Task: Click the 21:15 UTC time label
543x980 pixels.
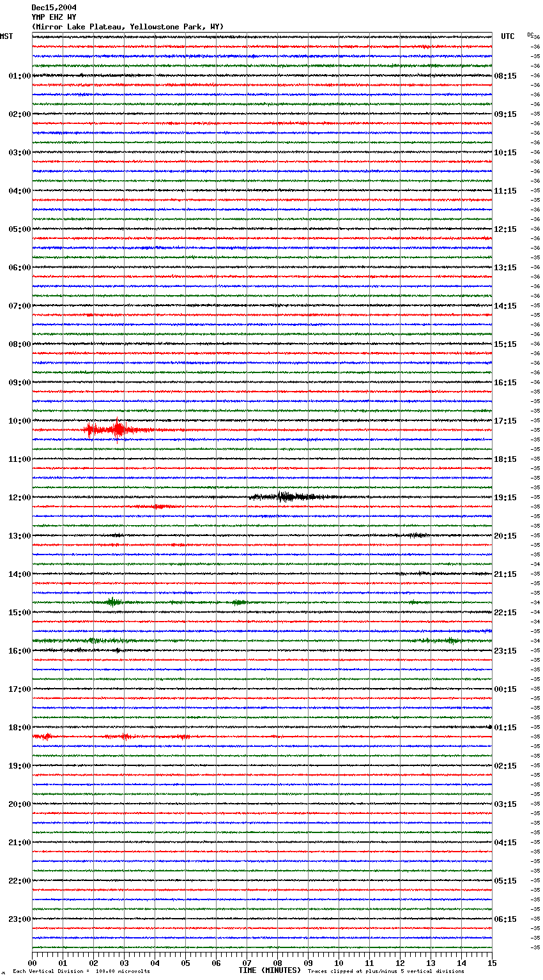Action: 505,574
